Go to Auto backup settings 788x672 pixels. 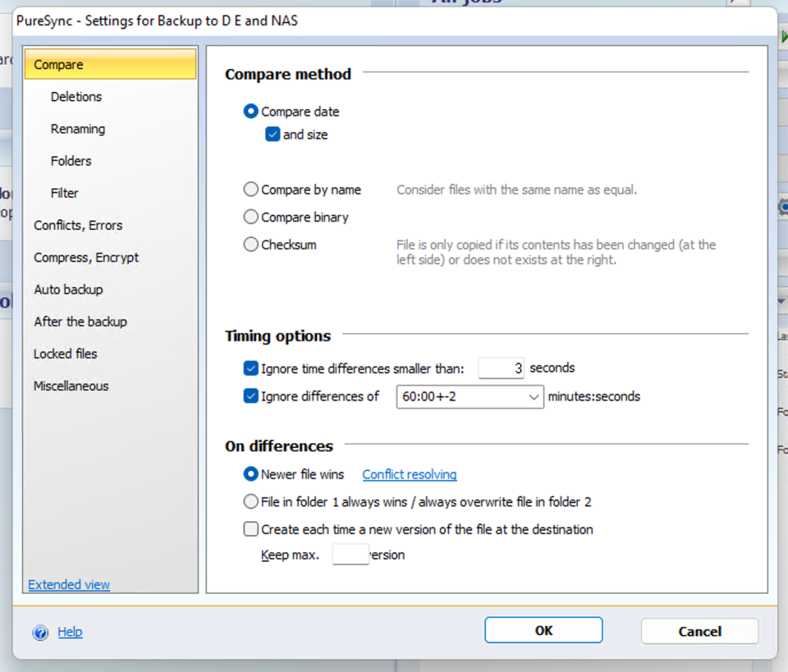68,290
